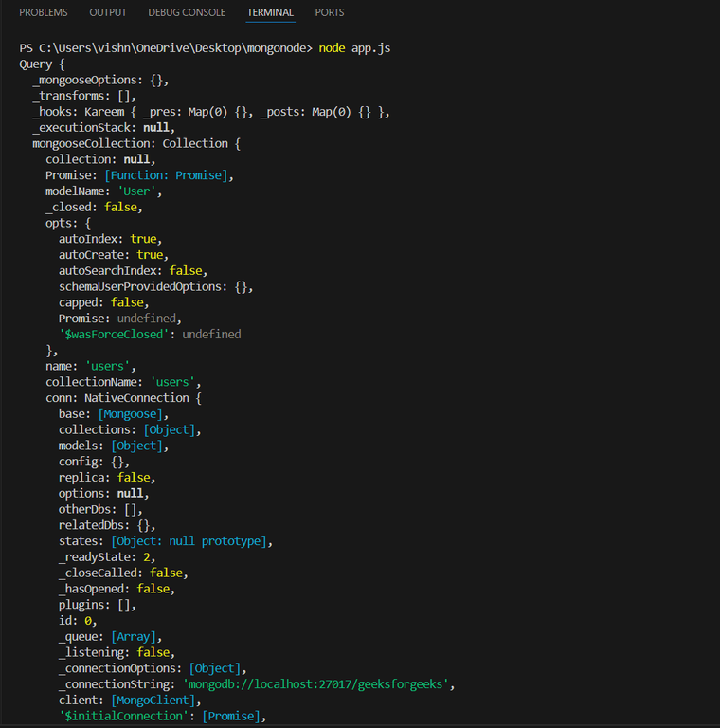Image resolution: width=720 pixels, height=728 pixels.
Task: Click the [Mongoose] base value
Action: pos(134,414)
